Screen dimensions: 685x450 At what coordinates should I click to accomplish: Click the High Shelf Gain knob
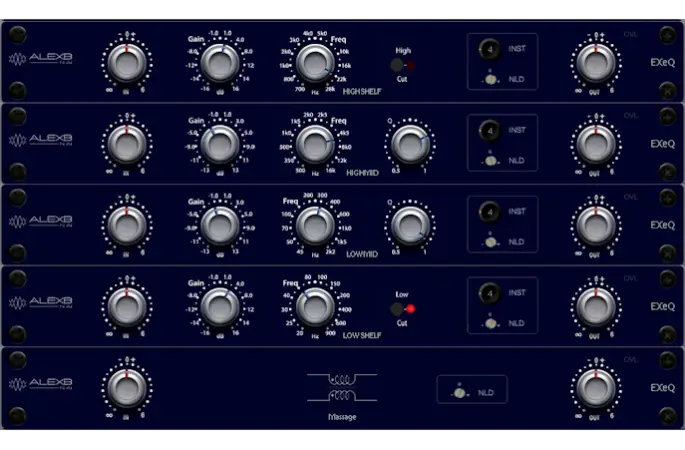(219, 64)
